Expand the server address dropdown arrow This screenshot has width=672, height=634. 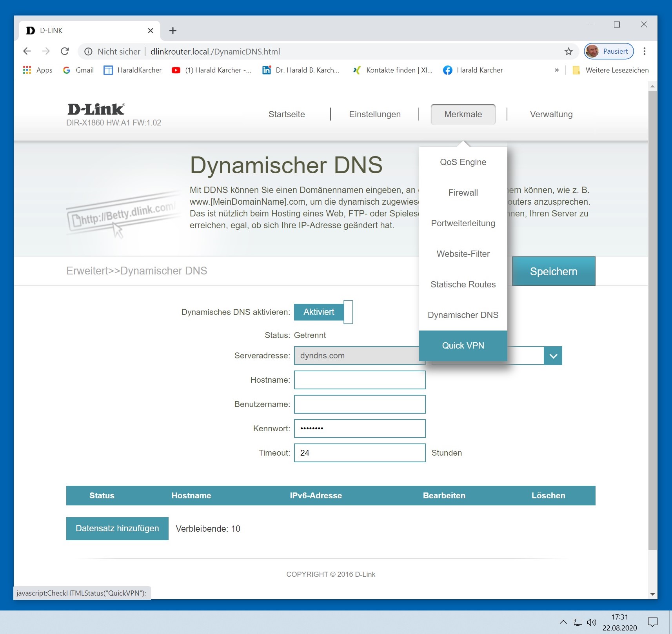pyautogui.click(x=553, y=356)
